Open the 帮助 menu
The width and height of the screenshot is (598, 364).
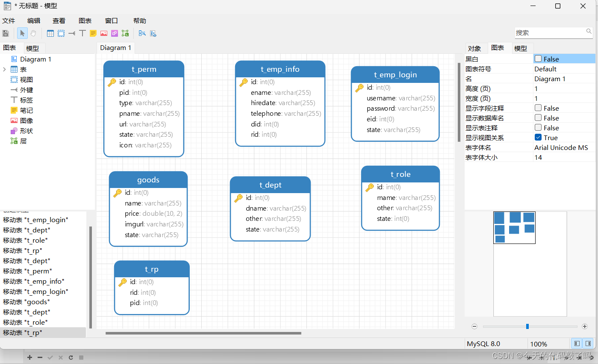tap(140, 21)
